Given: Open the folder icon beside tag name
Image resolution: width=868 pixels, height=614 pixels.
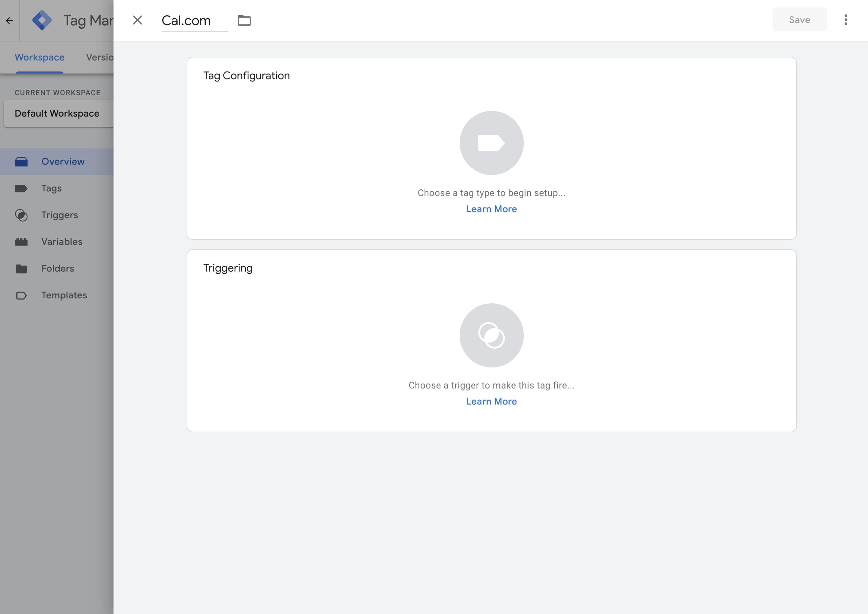Looking at the screenshot, I should pyautogui.click(x=244, y=20).
